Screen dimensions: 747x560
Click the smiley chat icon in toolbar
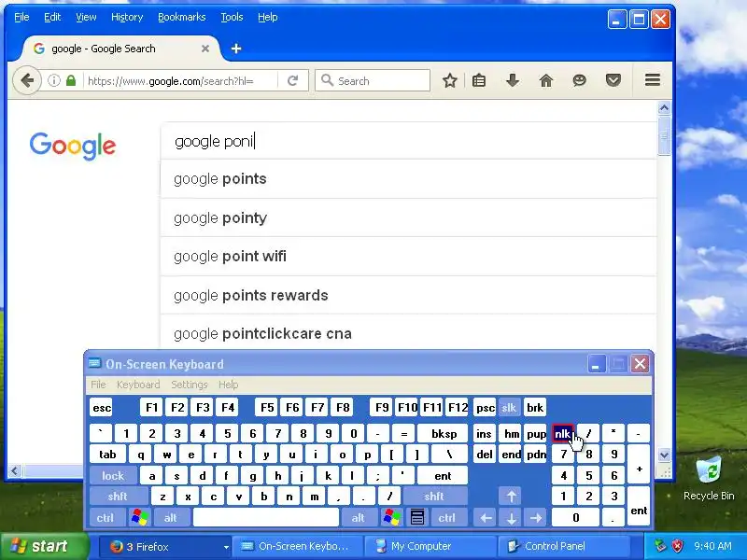(x=579, y=80)
